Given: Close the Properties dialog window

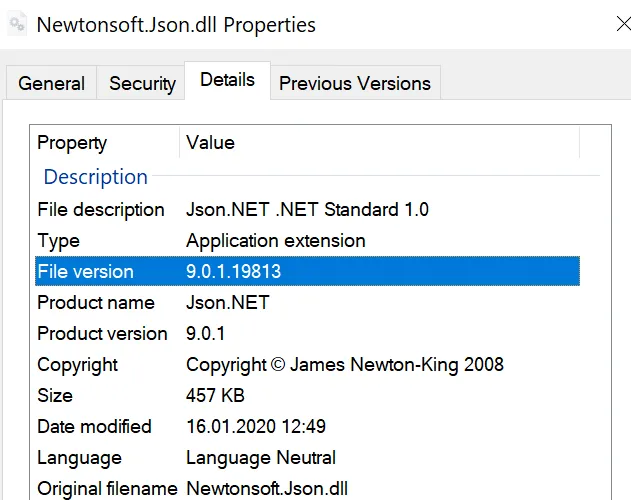Looking at the screenshot, I should (x=622, y=24).
